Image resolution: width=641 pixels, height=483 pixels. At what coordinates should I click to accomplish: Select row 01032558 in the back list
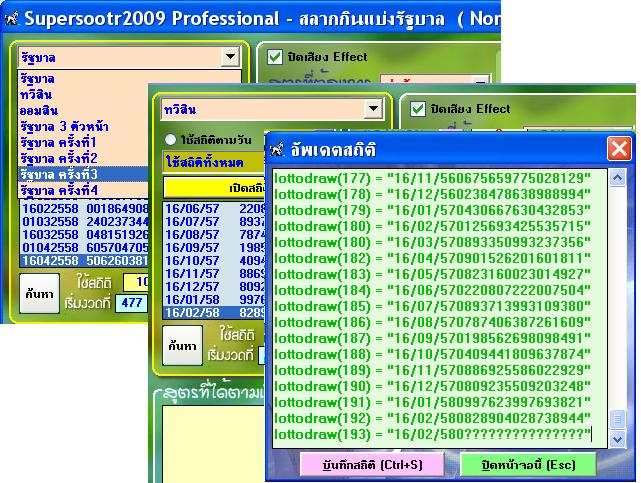click(x=84, y=221)
